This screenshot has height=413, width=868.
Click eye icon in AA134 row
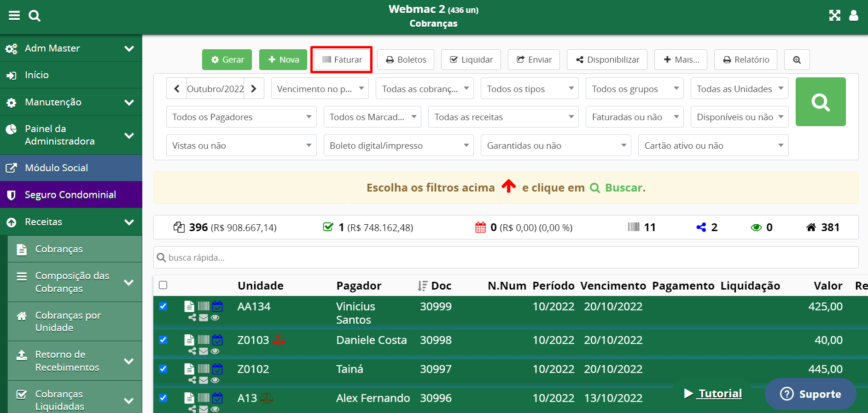215,317
